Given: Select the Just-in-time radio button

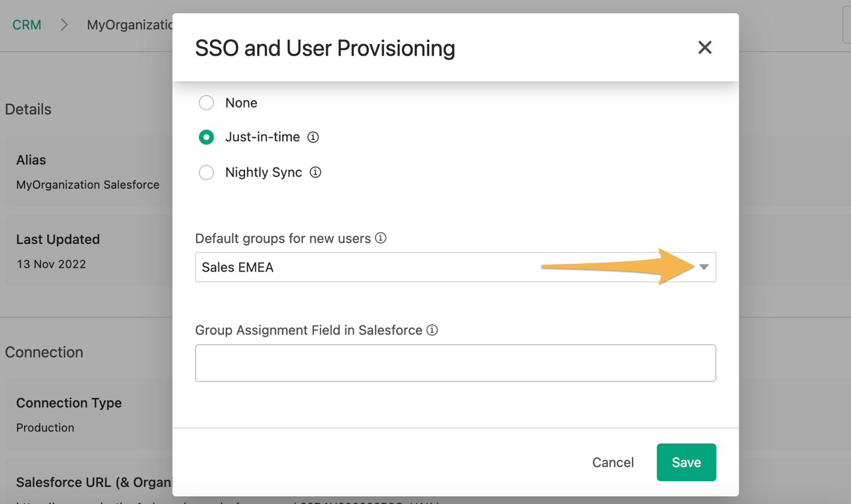Looking at the screenshot, I should [206, 137].
